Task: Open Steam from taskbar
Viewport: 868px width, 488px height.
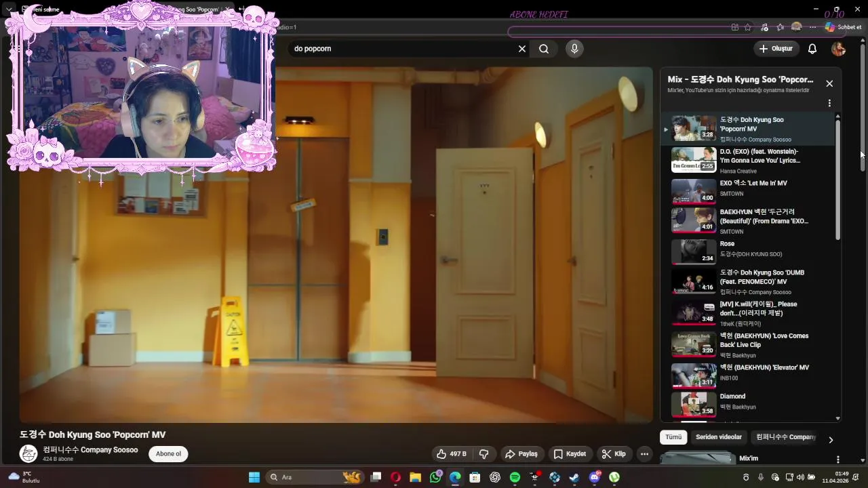Action: click(574, 477)
